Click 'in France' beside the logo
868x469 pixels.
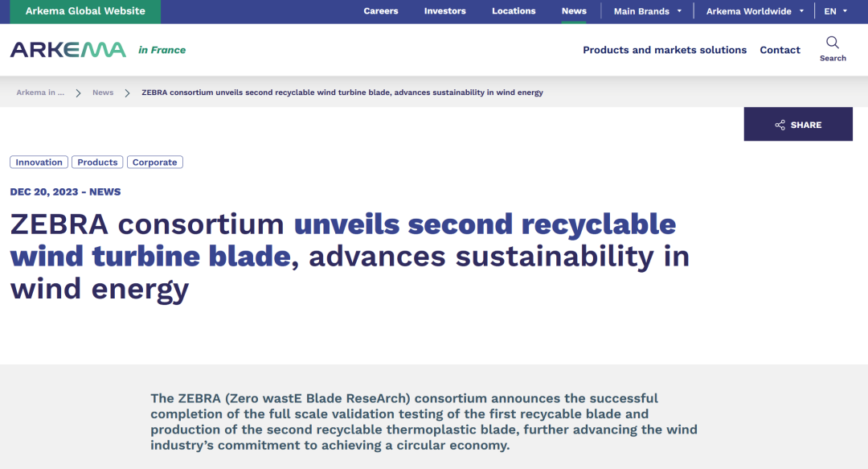tap(162, 50)
